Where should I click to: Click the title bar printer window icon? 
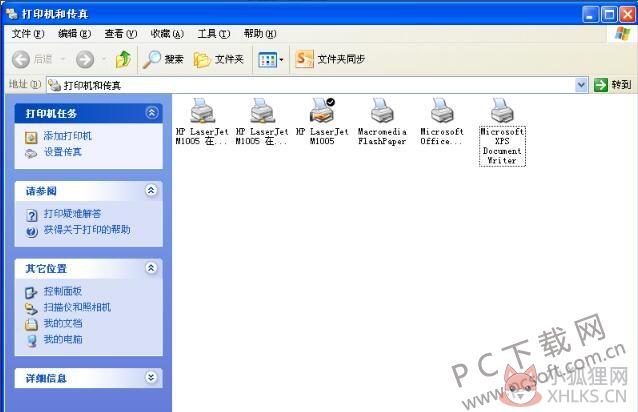pos(12,13)
